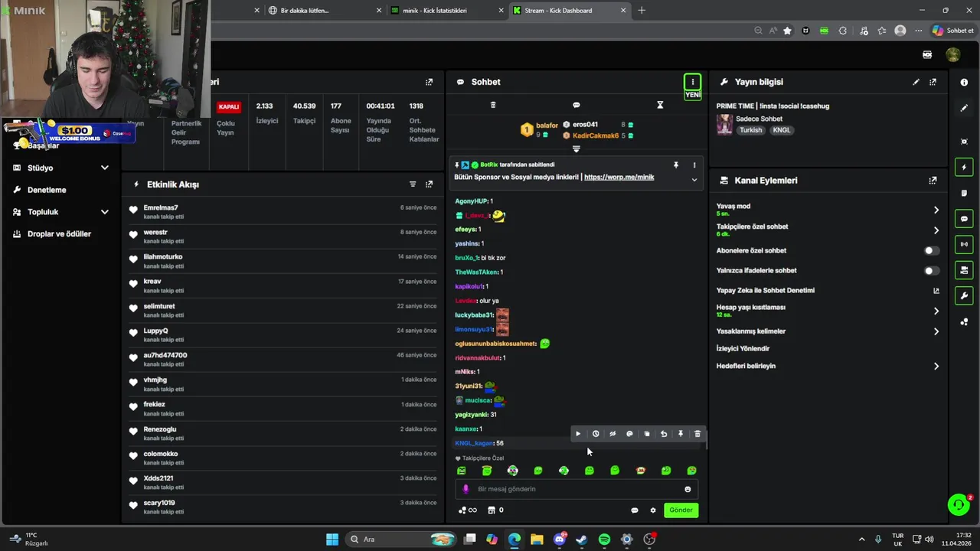Screen dimensions: 980x551
Task: Pop out the Sohbet statistics panel top-left
Action: coord(429,82)
